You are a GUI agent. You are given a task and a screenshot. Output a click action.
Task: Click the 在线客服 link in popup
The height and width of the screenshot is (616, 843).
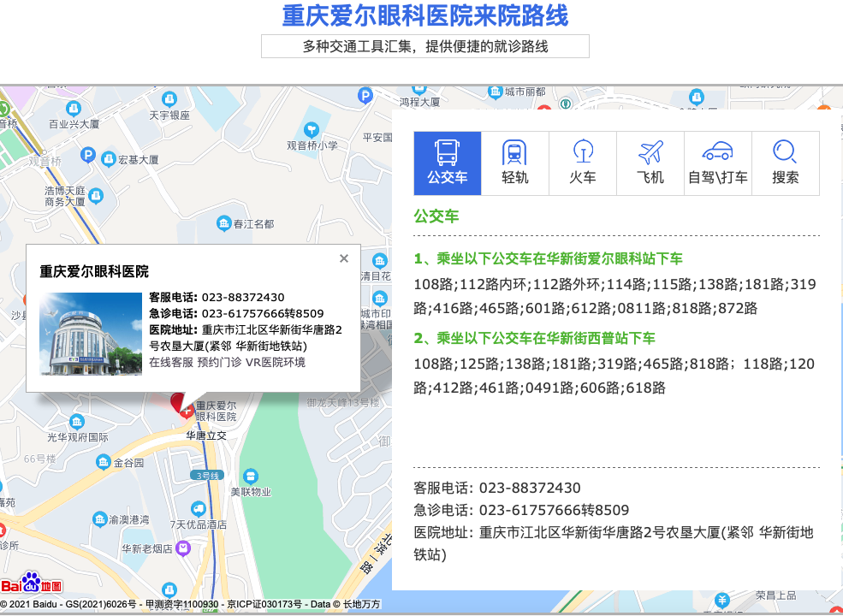coord(171,362)
